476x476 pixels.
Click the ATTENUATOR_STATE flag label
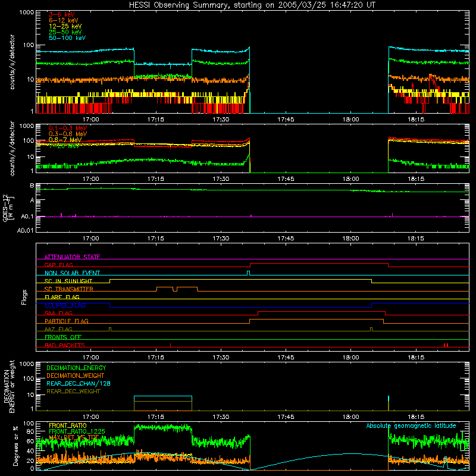[72, 257]
